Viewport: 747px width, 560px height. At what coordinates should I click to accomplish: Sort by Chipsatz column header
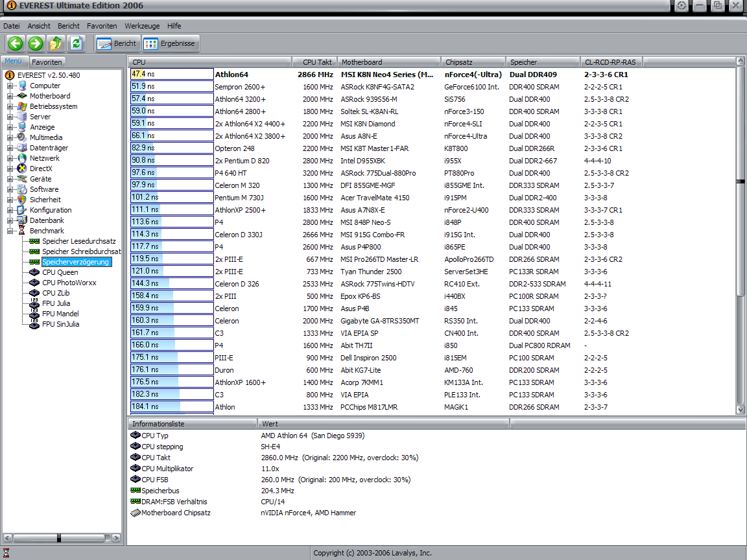473,62
